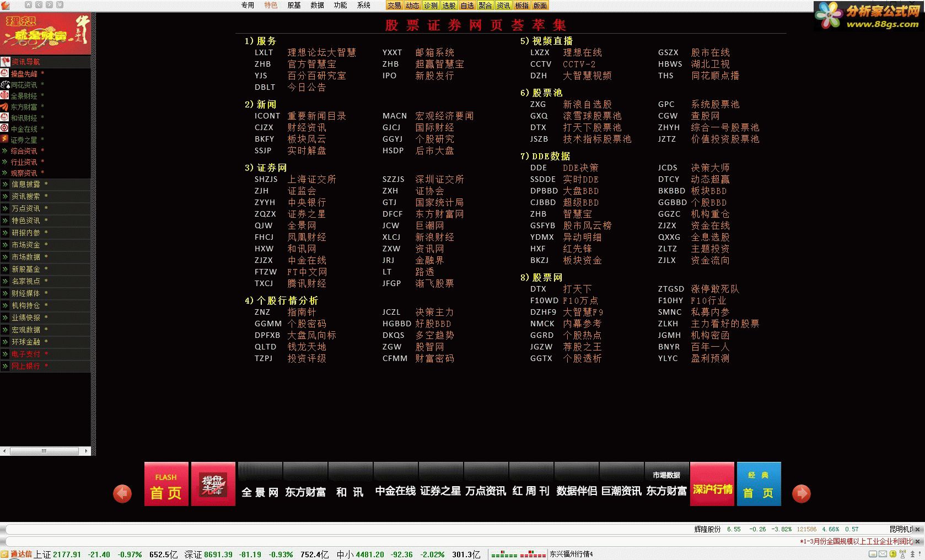Click the icon beside 操盘先峰 in the sidebar
Viewport: 925px width, 560px height.
click(5, 73)
